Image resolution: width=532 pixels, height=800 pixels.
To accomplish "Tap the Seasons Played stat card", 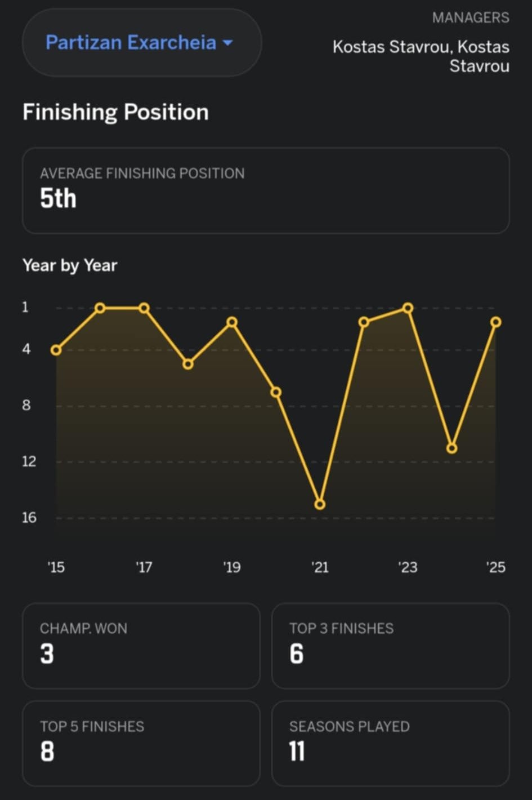I will click(x=390, y=743).
